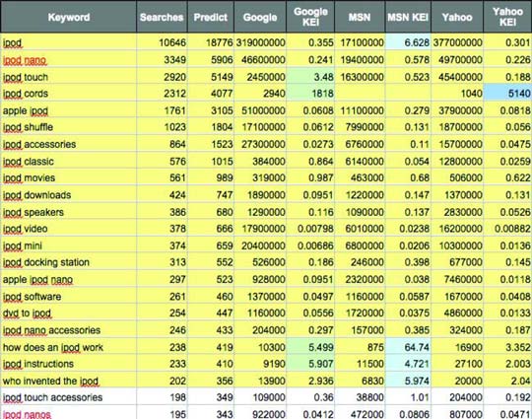Select the Predict column header
532x419 pixels.
pos(211,17)
